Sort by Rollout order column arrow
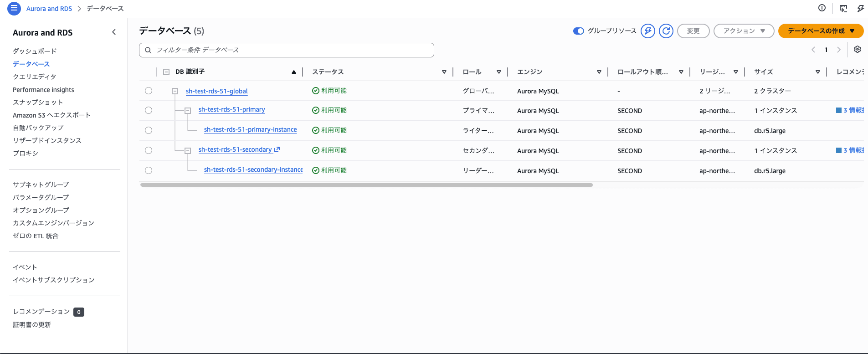Screen dimensions: 868x354 point(681,72)
